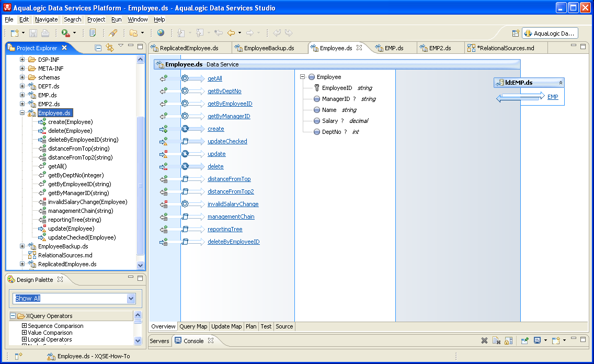Click Link with Editor icon in Project Explorer
Screen dimensions: 594x364
tap(110, 48)
